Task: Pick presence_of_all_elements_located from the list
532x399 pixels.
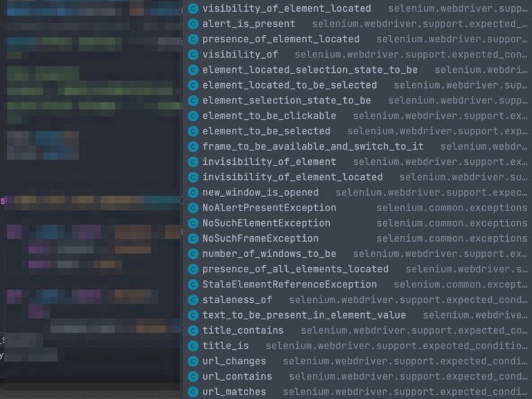Action: pyautogui.click(x=295, y=269)
